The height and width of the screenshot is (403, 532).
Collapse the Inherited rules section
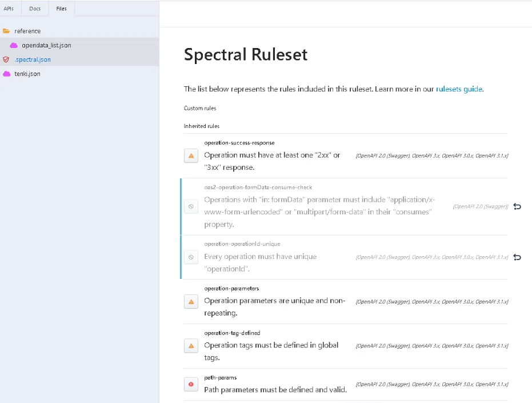(202, 126)
